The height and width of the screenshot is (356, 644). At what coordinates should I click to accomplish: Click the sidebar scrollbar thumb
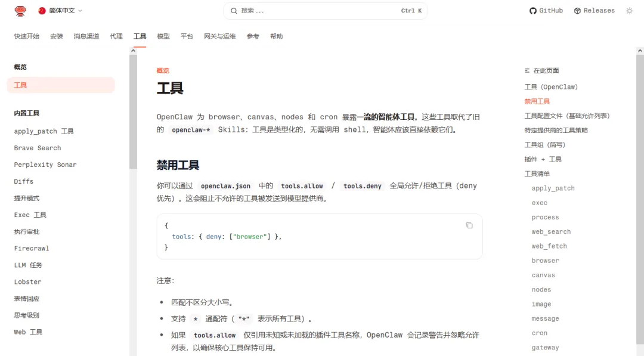click(x=133, y=112)
